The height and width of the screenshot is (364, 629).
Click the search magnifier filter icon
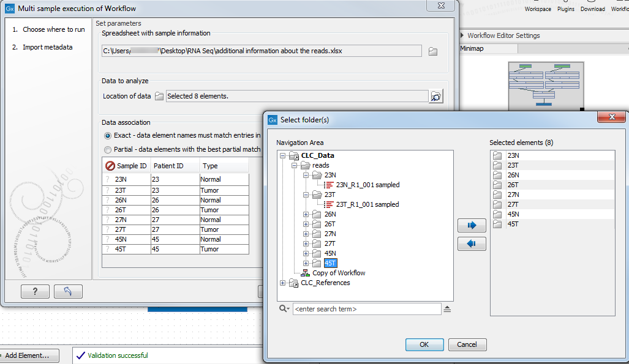pos(284,309)
